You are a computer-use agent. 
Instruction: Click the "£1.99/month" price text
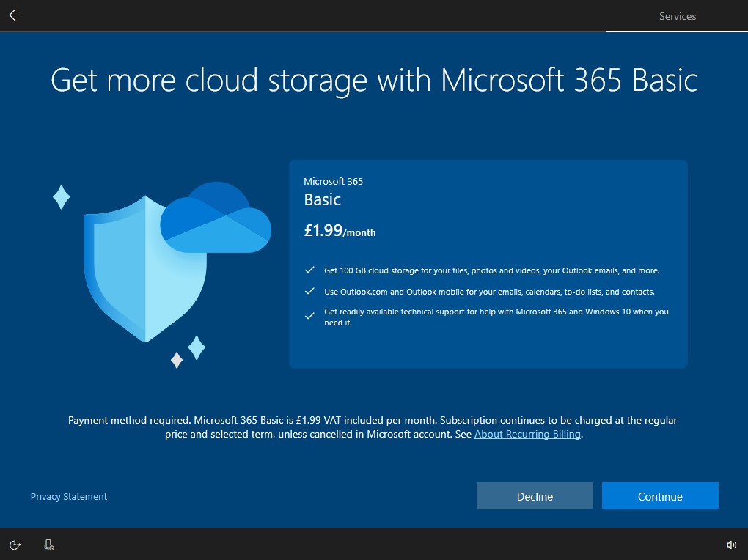click(x=340, y=231)
